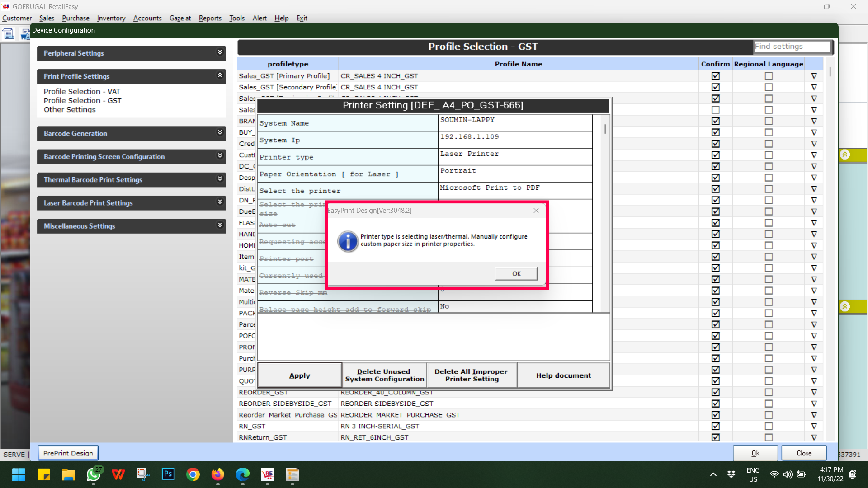The height and width of the screenshot is (488, 868).
Task: Open dropdown arrow for REORDER-SIDEBYSIDE_GST row
Action: click(x=814, y=404)
